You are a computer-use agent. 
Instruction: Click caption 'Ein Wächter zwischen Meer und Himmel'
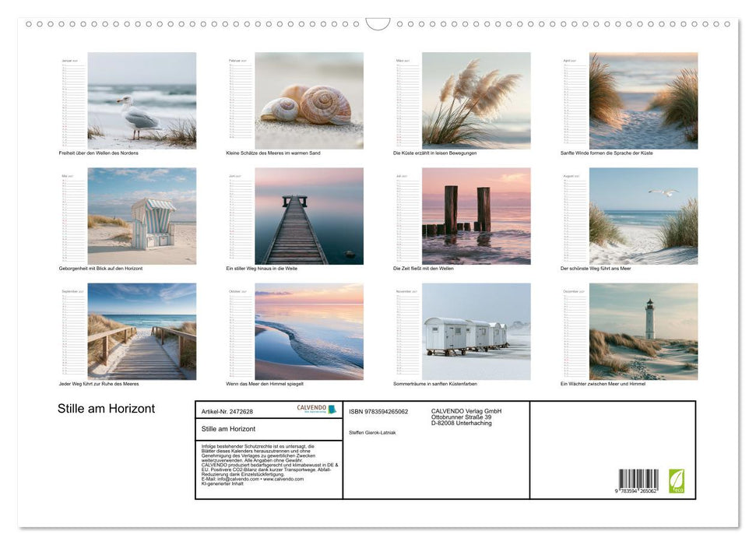point(603,384)
